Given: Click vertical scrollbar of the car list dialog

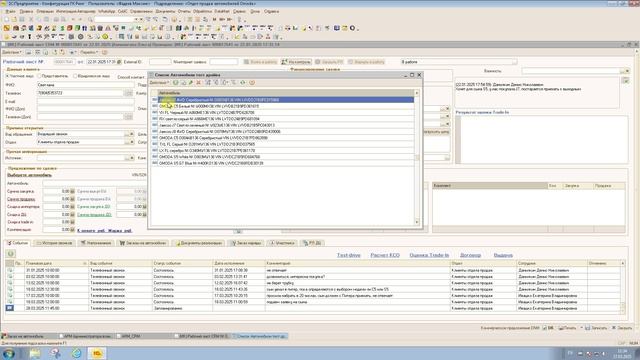Looking at the screenshot, I should pyautogui.click(x=417, y=157).
